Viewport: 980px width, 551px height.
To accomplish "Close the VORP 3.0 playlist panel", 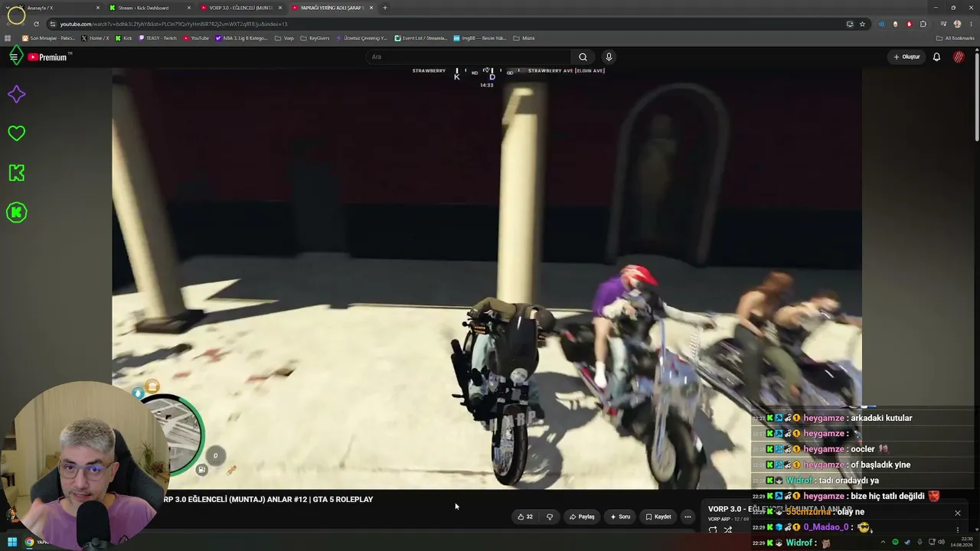I will 957,513.
